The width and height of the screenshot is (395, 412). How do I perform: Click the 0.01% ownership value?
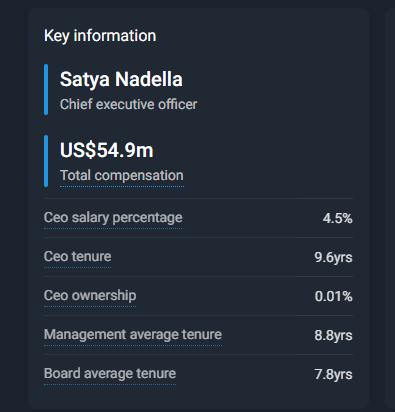(x=333, y=296)
